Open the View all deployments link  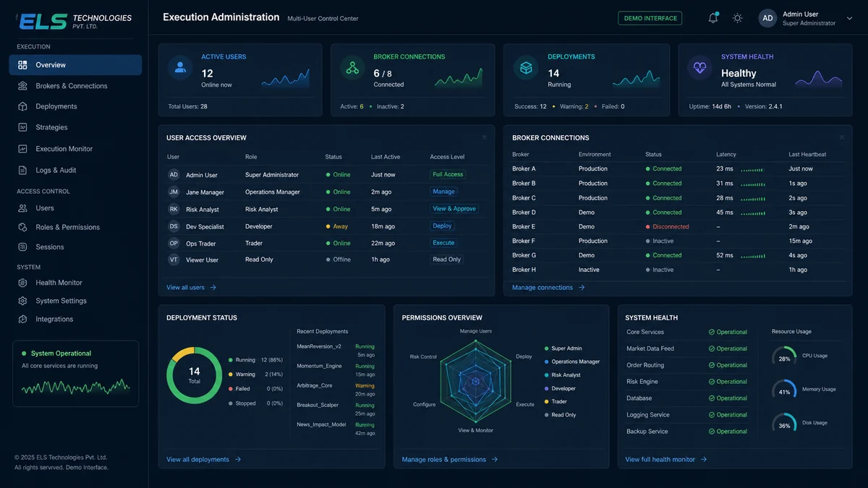pos(204,460)
